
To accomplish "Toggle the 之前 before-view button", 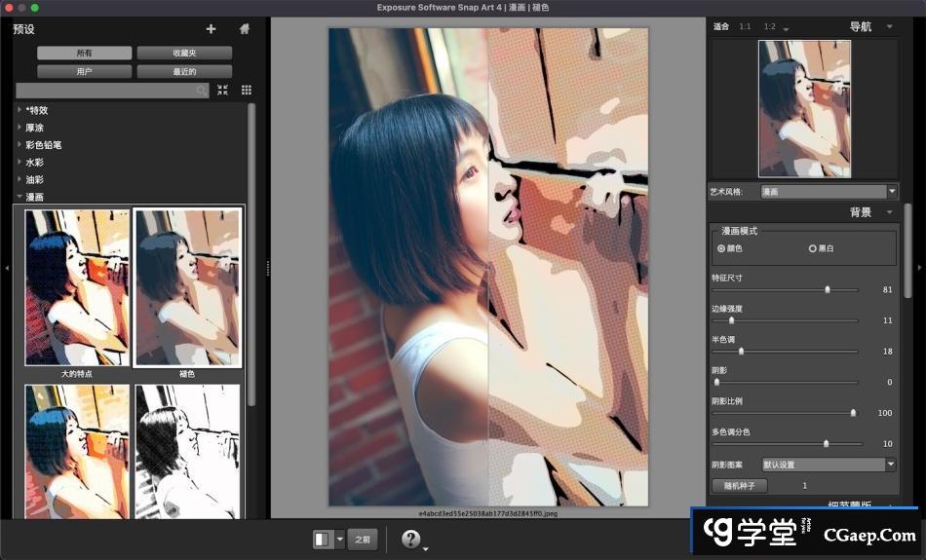I will (x=363, y=539).
